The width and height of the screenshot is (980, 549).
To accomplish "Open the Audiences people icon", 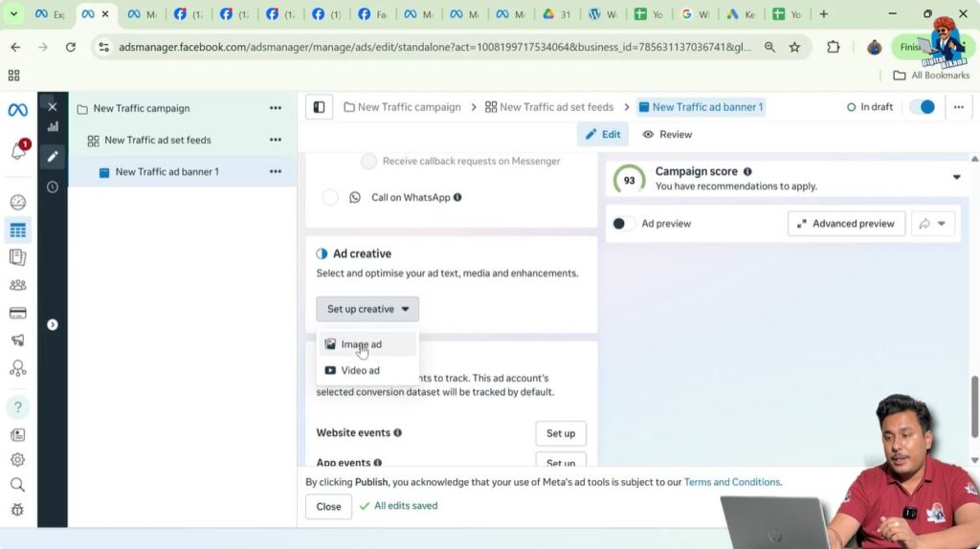I will 17,285.
